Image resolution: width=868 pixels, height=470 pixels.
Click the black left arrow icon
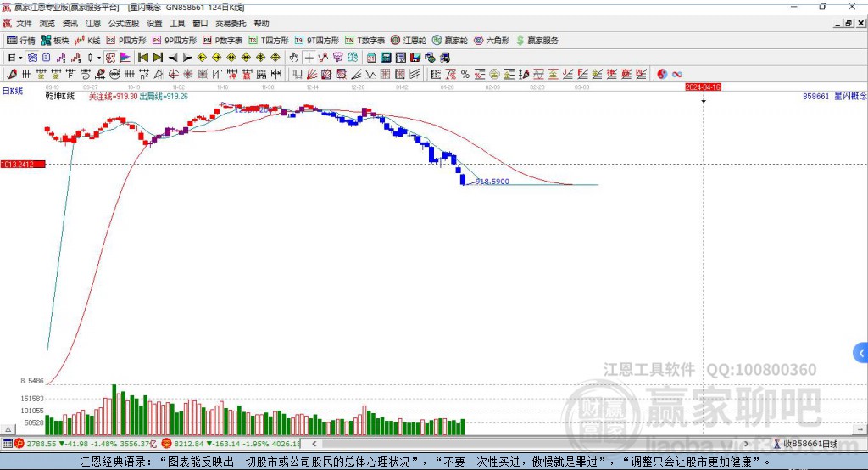pos(173,58)
